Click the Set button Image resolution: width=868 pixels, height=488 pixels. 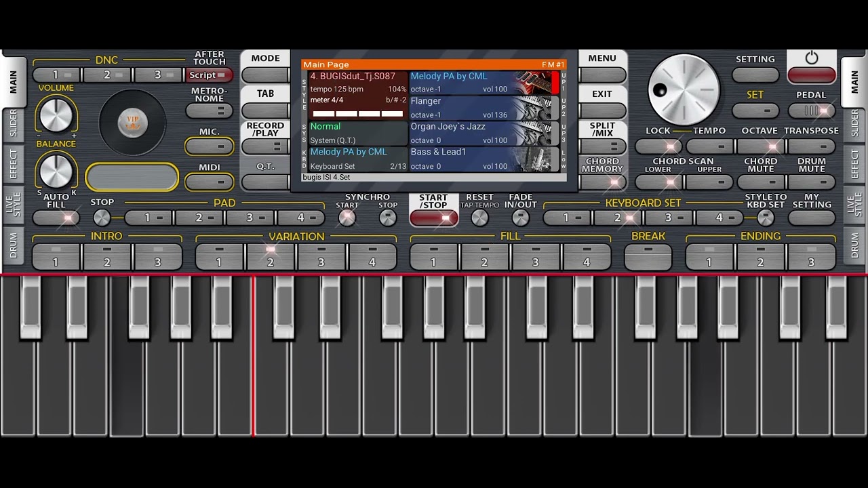pos(755,110)
